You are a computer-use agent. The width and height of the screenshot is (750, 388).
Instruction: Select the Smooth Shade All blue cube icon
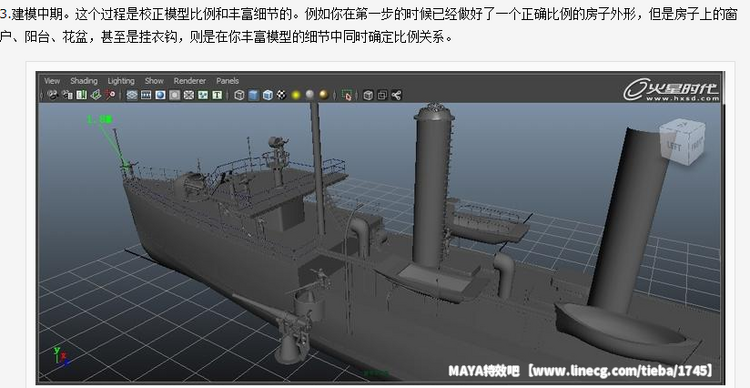254,95
